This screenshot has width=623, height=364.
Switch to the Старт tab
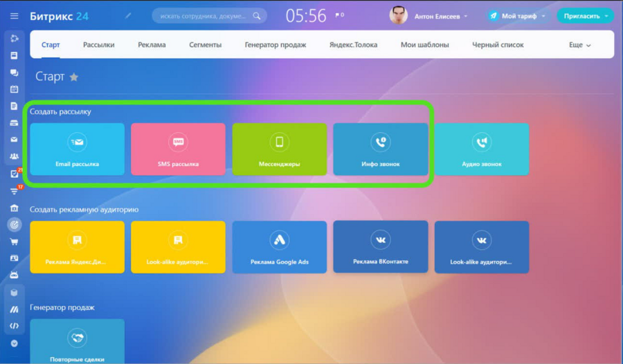click(51, 45)
